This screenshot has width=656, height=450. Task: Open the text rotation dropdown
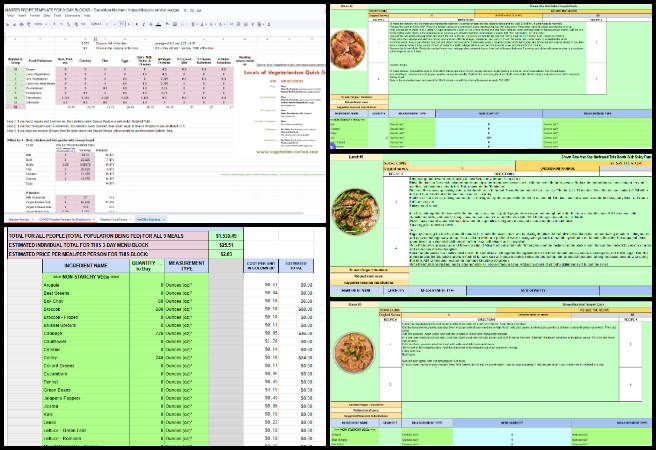tap(222, 24)
